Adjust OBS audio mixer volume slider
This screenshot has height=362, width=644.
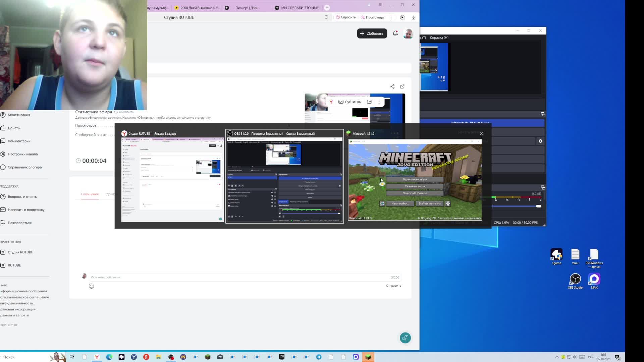[538, 206]
